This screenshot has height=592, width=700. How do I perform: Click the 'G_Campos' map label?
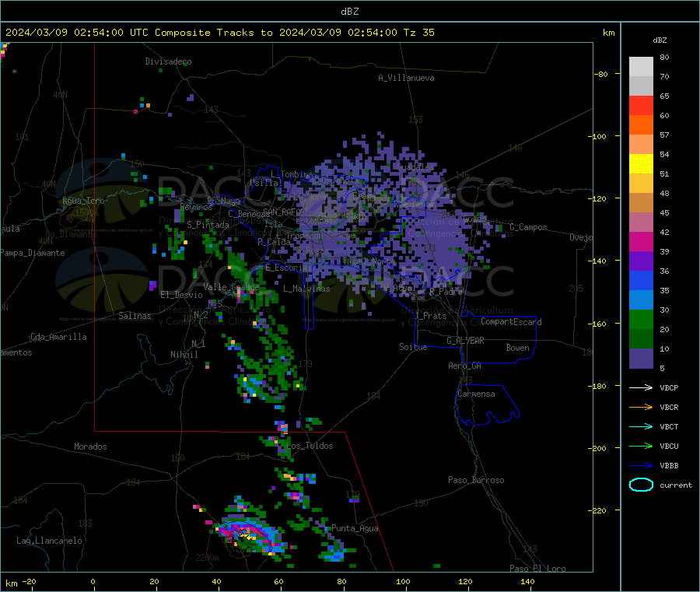click(529, 227)
